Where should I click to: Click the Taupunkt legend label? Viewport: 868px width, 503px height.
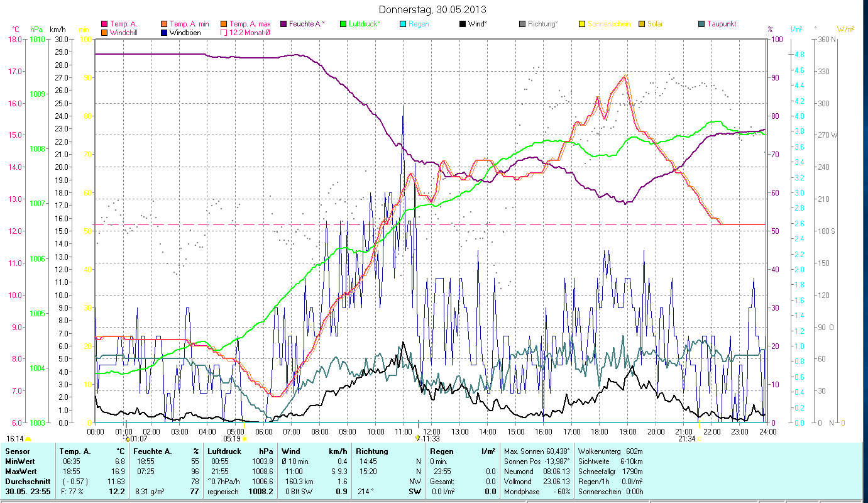point(721,24)
